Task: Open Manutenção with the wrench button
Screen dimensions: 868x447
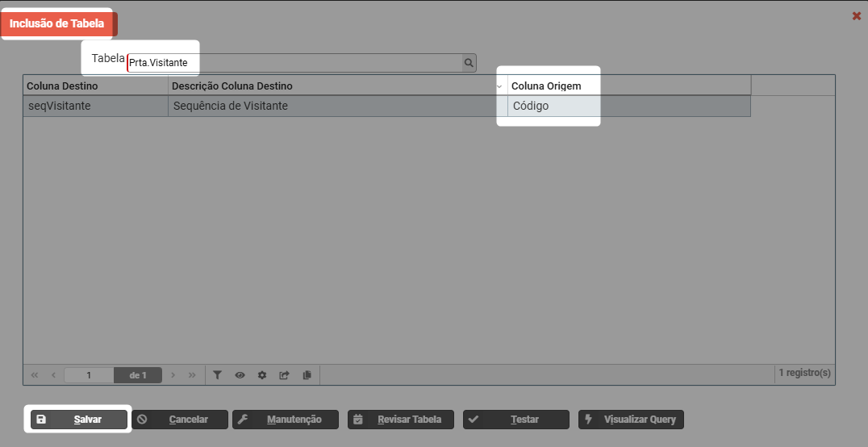Action: click(285, 420)
